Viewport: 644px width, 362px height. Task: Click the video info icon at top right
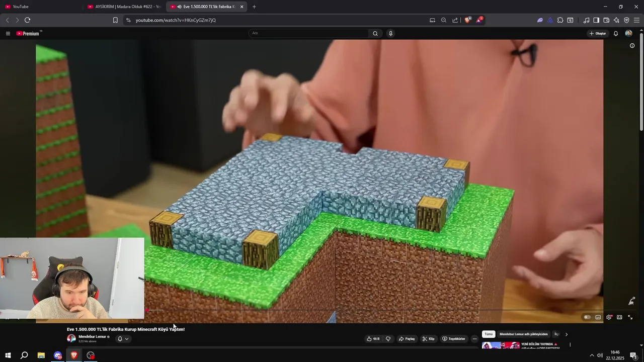coord(632,46)
